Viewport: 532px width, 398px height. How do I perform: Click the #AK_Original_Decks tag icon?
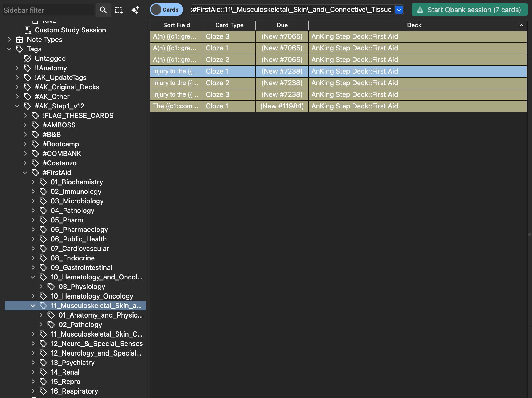pyautogui.click(x=27, y=87)
